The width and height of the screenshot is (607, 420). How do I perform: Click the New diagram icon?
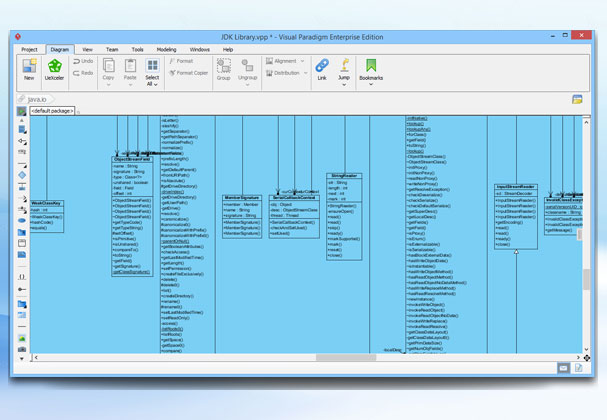tap(29, 68)
